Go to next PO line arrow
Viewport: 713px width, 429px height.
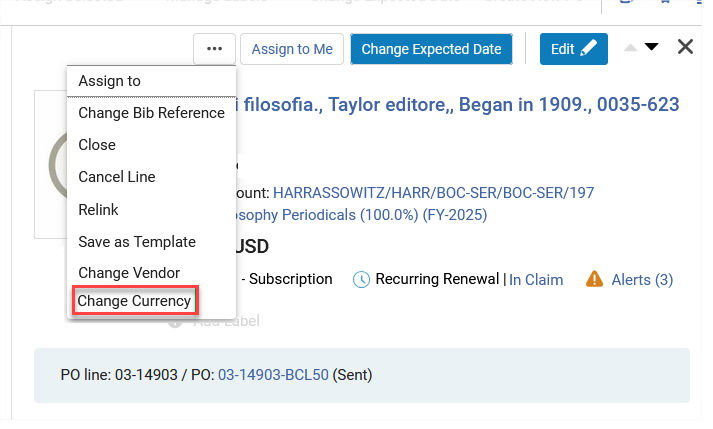click(652, 47)
